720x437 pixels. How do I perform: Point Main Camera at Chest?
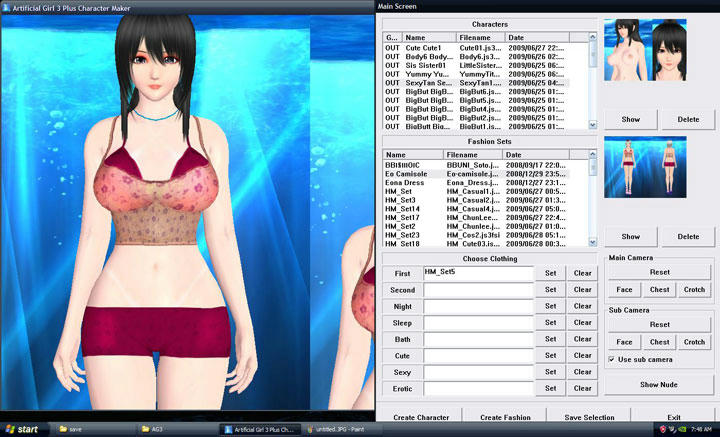coord(659,290)
